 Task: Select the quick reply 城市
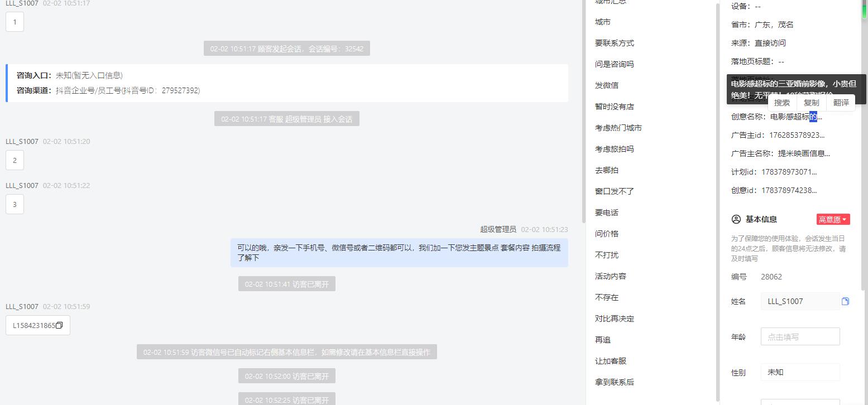[x=603, y=22]
